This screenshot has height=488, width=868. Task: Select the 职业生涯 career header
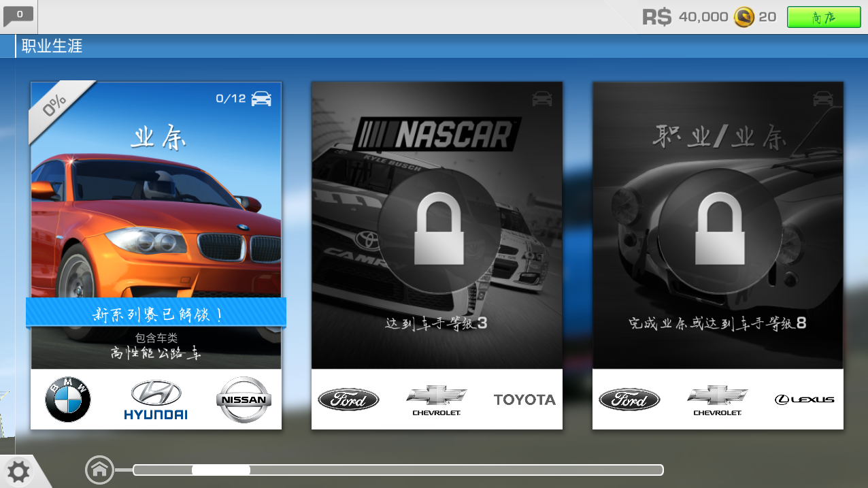[52, 46]
